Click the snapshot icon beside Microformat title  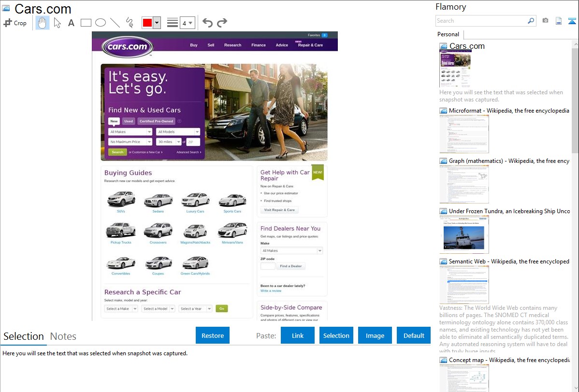point(443,111)
